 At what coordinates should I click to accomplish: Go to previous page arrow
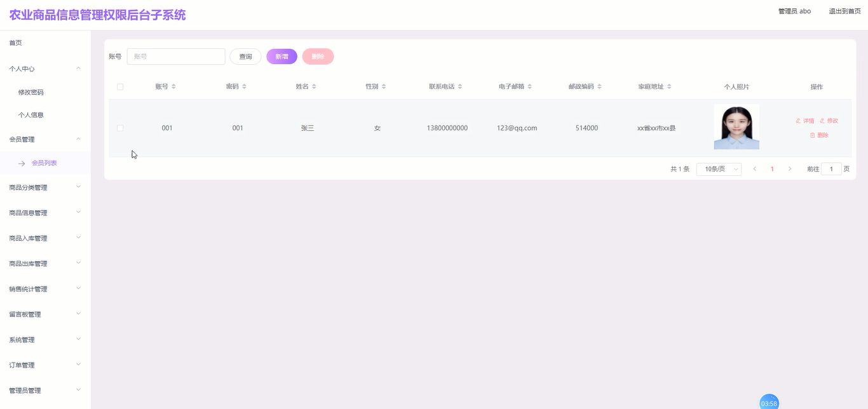[754, 169]
